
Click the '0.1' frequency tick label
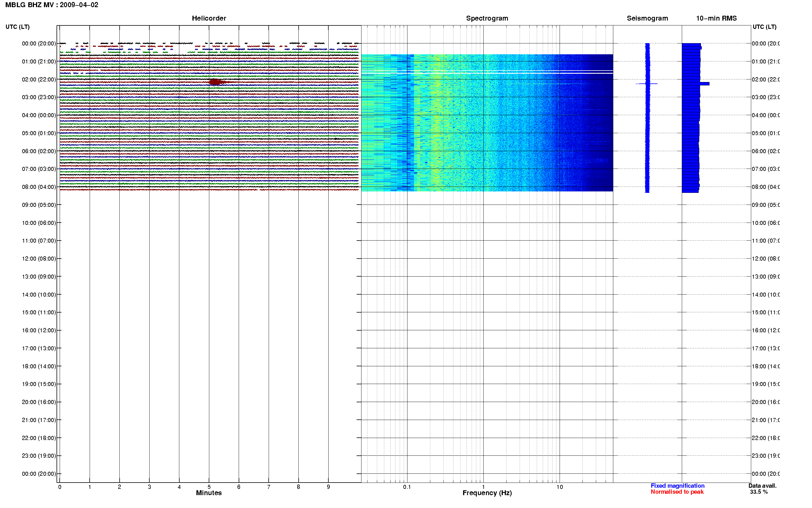click(407, 487)
